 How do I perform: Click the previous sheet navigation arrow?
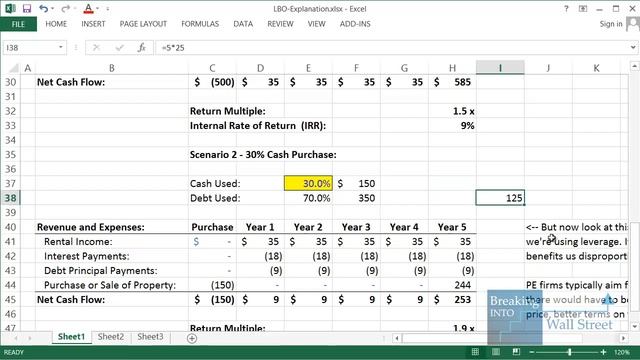16,338
